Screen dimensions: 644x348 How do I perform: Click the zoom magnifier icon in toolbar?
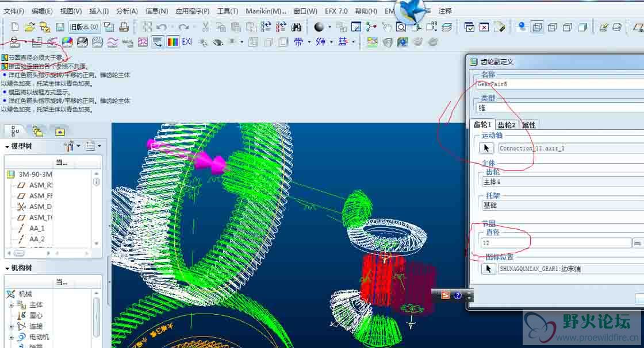[401, 27]
